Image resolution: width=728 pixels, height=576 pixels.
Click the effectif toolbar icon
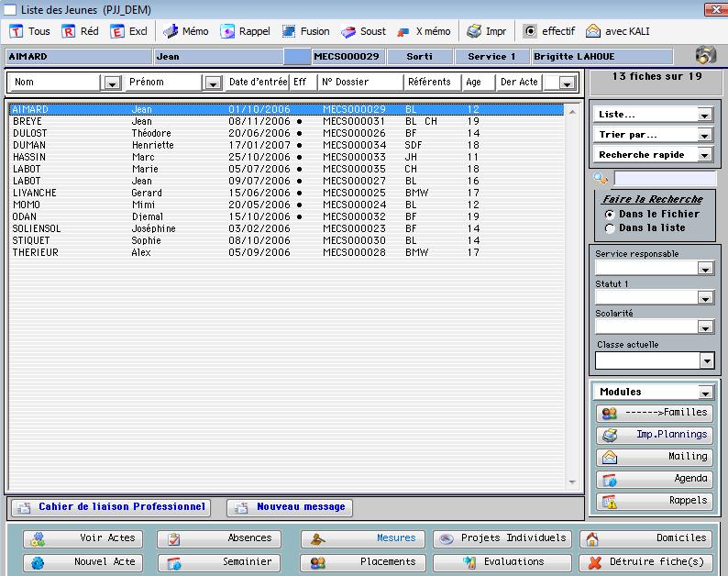(x=530, y=31)
